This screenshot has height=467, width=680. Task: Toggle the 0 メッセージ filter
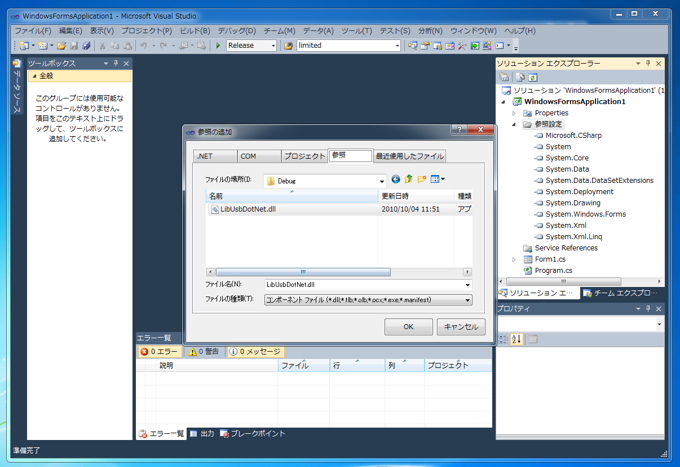pos(255,352)
